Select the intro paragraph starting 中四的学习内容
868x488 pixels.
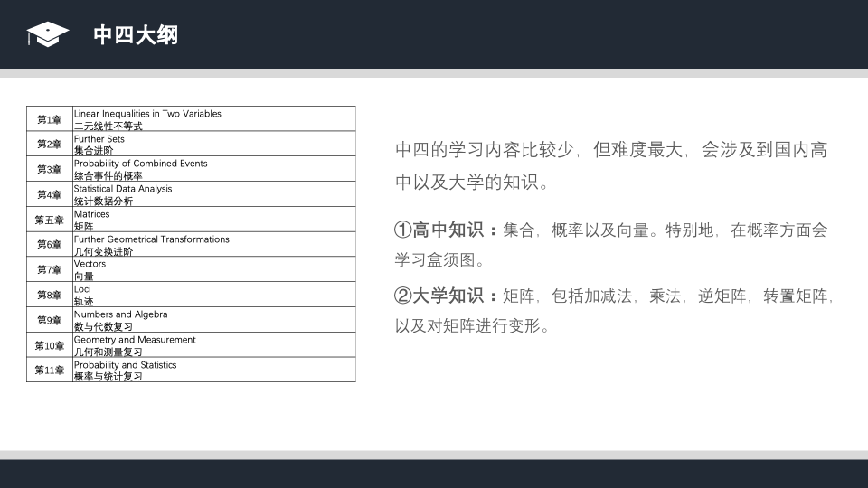click(611, 165)
